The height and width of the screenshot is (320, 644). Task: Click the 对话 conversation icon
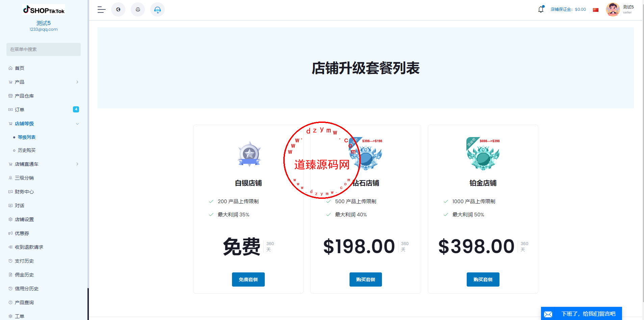point(10,206)
